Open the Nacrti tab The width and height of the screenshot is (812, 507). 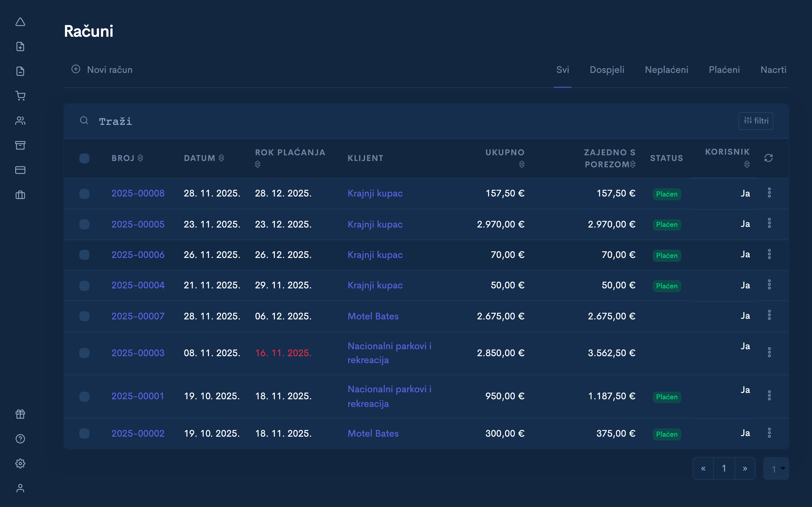pyautogui.click(x=773, y=69)
